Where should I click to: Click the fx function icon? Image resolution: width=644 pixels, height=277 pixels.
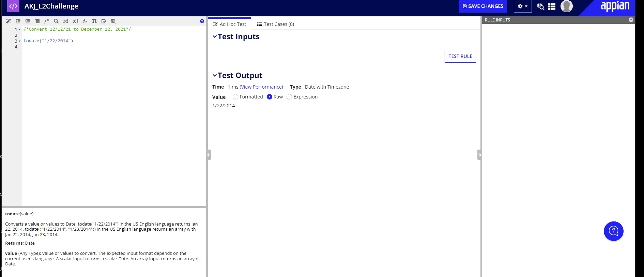85,21
